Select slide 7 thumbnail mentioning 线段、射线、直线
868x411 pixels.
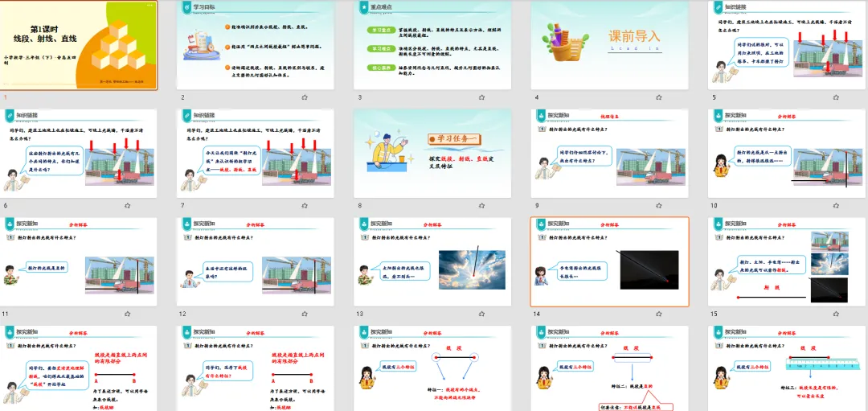point(256,154)
